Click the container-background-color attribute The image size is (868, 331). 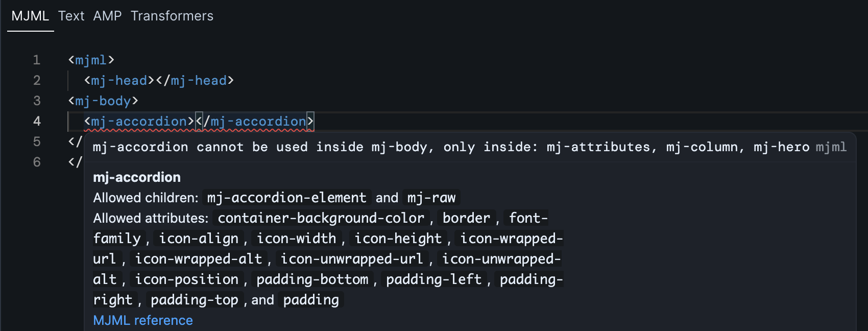coord(321,218)
